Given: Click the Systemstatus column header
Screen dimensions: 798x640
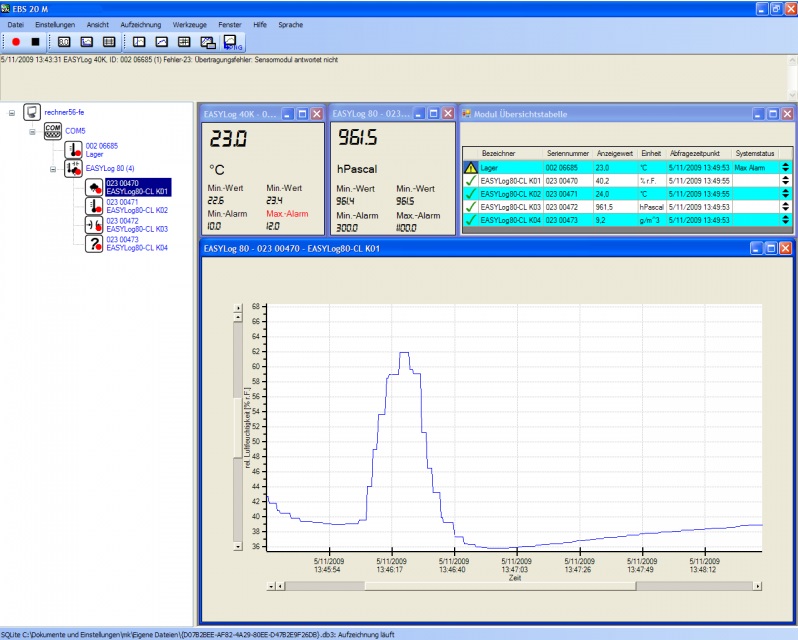Looking at the screenshot, I should (755, 153).
